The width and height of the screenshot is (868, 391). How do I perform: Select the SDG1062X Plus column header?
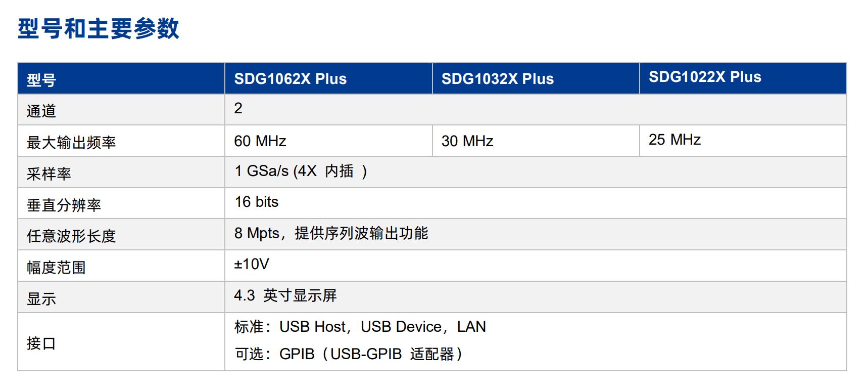290,79
